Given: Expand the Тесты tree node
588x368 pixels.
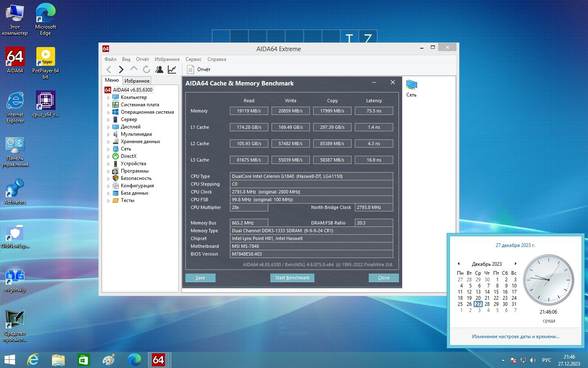Looking at the screenshot, I should tap(108, 201).
